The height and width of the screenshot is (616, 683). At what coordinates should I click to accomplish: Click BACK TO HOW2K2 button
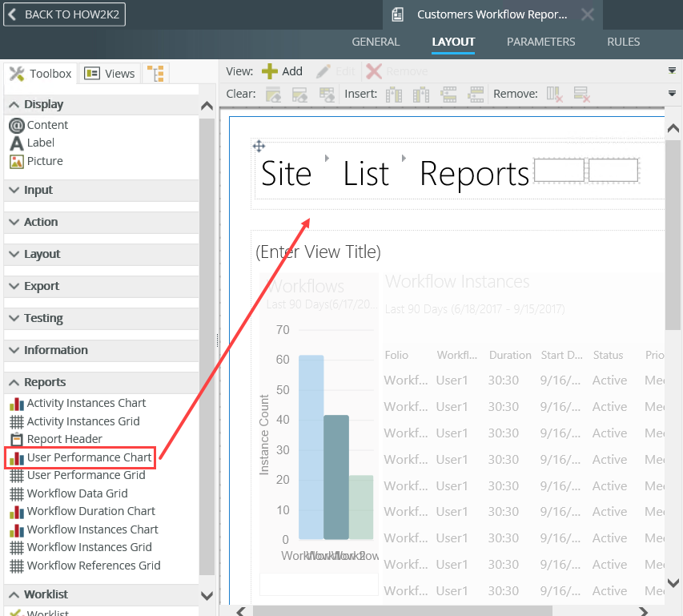point(64,14)
